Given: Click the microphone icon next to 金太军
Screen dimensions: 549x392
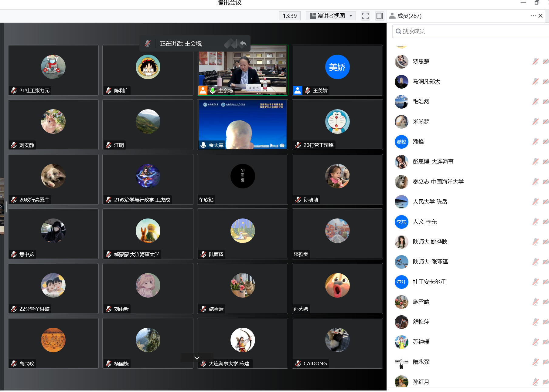Looking at the screenshot, I should click(203, 145).
